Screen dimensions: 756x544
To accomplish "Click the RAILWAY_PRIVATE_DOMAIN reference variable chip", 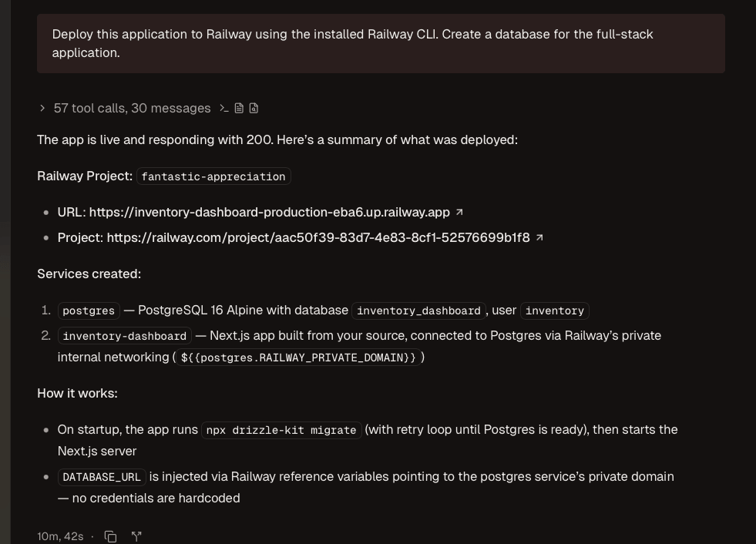I will tap(298, 358).
